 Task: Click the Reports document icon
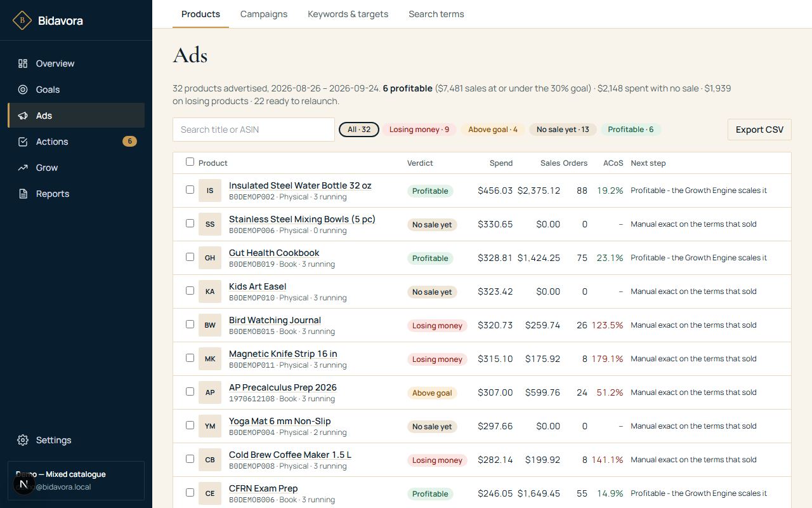(23, 194)
